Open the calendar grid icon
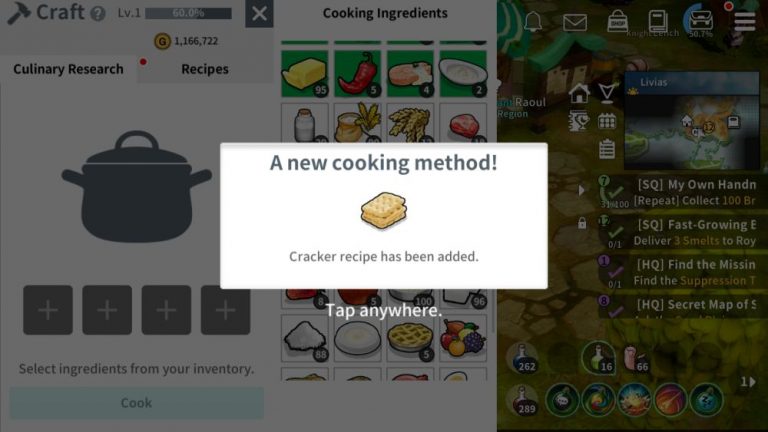 [x=607, y=120]
